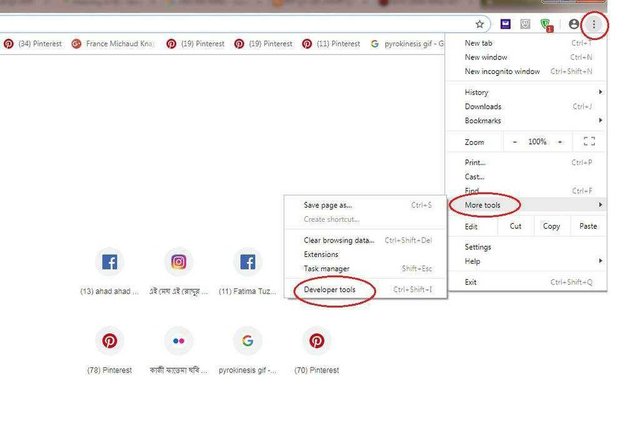Select New tab from the menu
Viewport: 640px width, 440px height.
[526, 43]
